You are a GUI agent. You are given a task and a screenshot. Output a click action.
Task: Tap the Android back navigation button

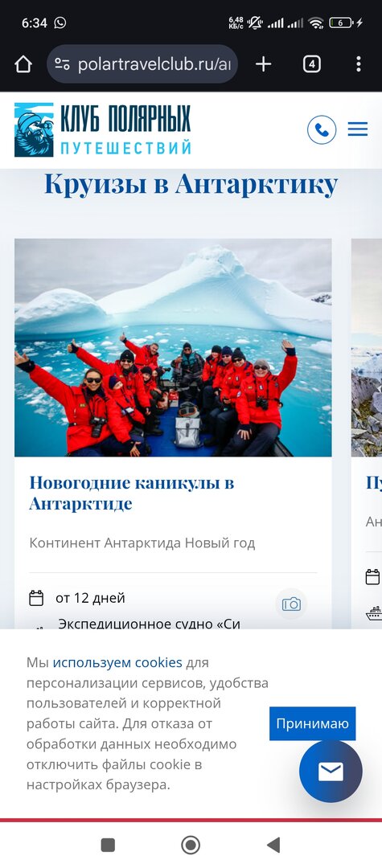273,845
